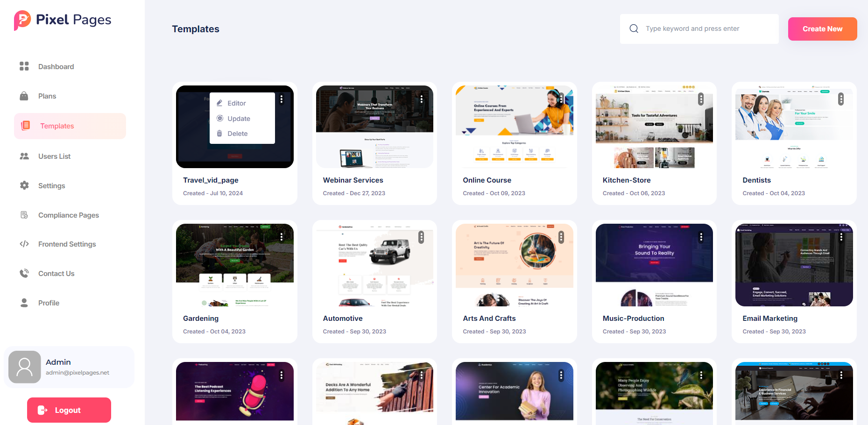Screen dimensions: 868x425
Task: Click the Profile person icon
Action: click(x=24, y=303)
